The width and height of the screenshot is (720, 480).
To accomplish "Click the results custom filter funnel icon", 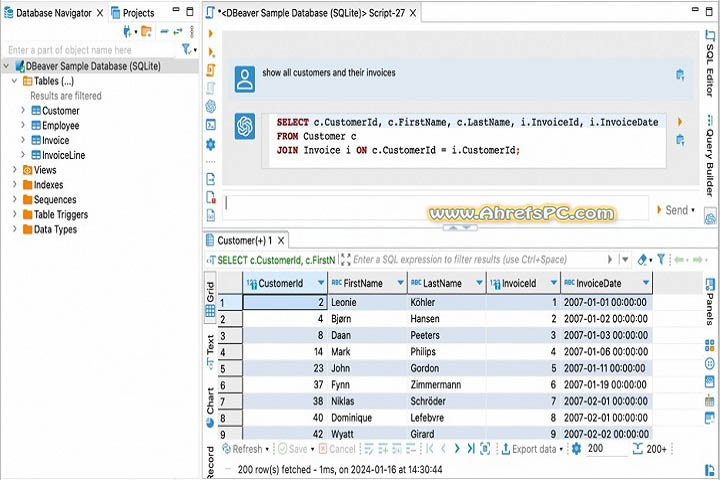I will pos(661,260).
